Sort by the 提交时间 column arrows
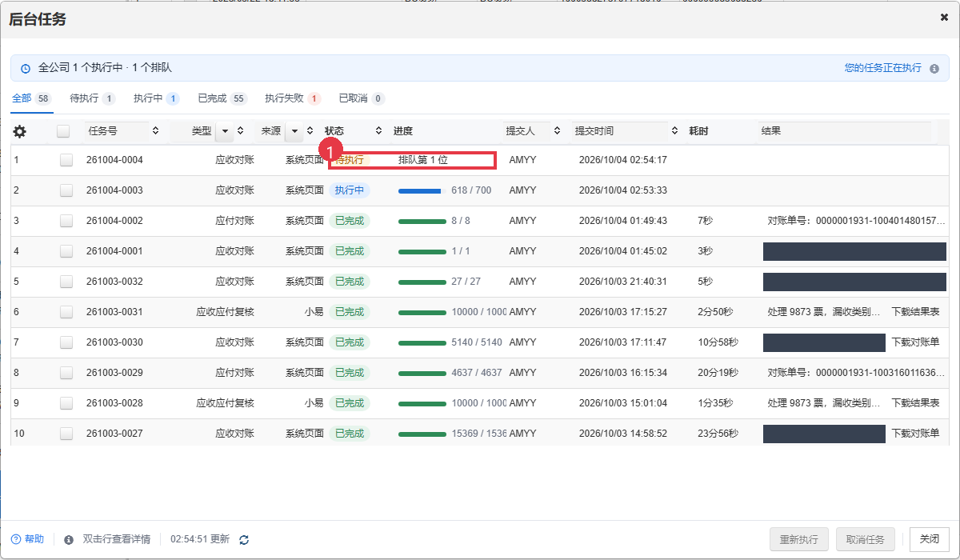 (674, 131)
